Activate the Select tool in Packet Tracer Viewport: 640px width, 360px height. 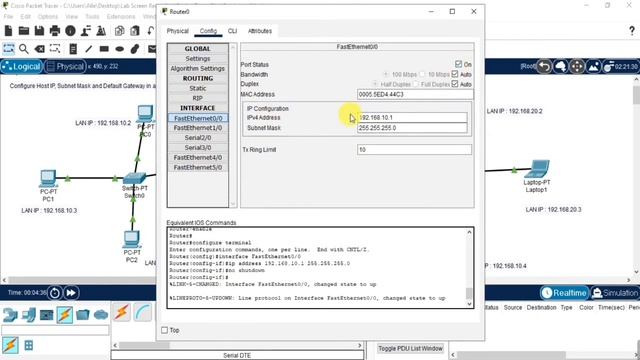point(8,49)
